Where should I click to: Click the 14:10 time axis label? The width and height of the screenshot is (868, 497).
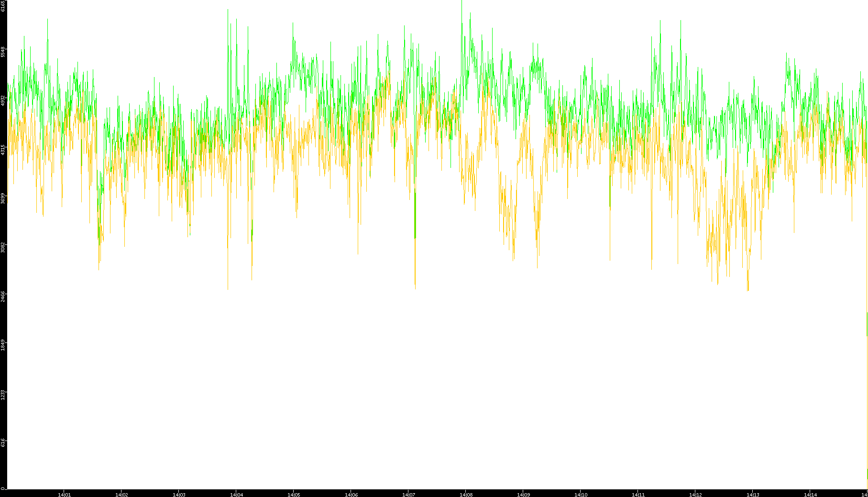pos(581,495)
